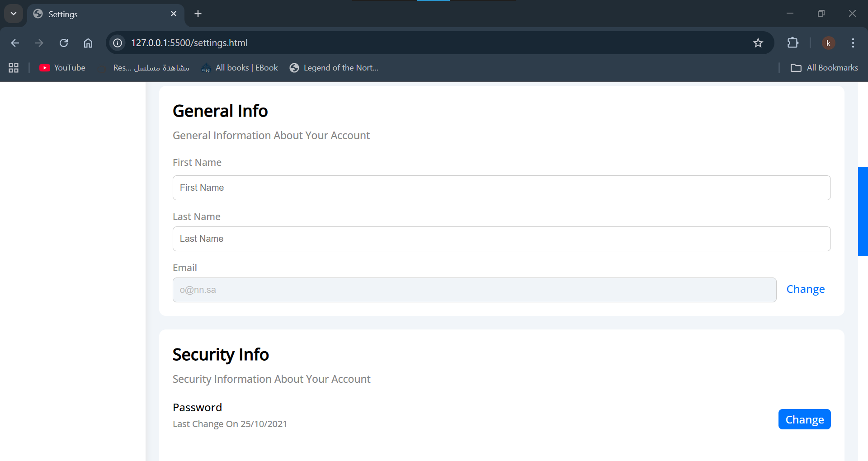
Task: Close the Settings tab
Action: [174, 14]
